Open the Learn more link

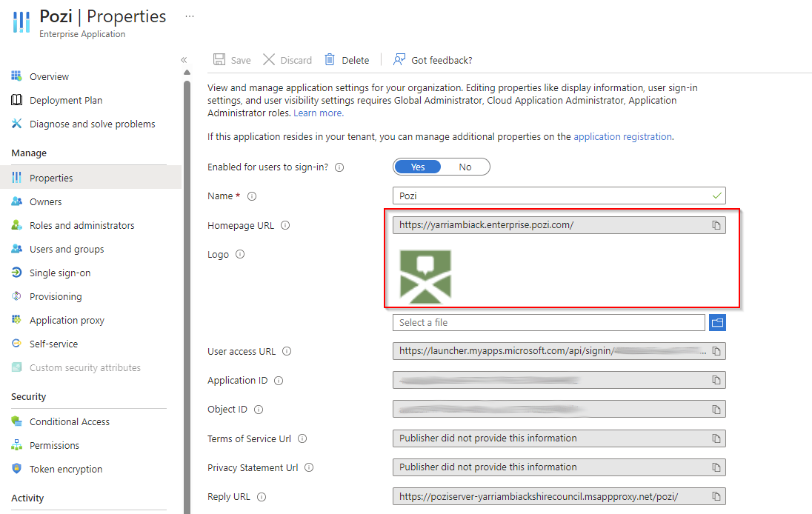(318, 113)
